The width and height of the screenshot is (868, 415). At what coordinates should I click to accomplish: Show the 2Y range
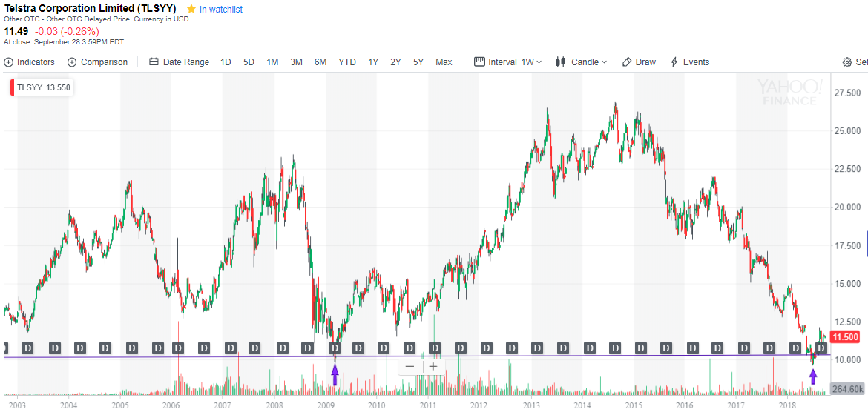click(x=395, y=62)
